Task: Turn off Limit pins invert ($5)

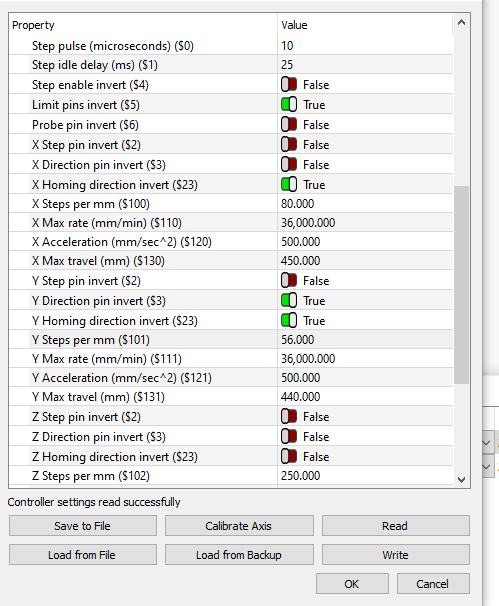Action: click(x=289, y=105)
